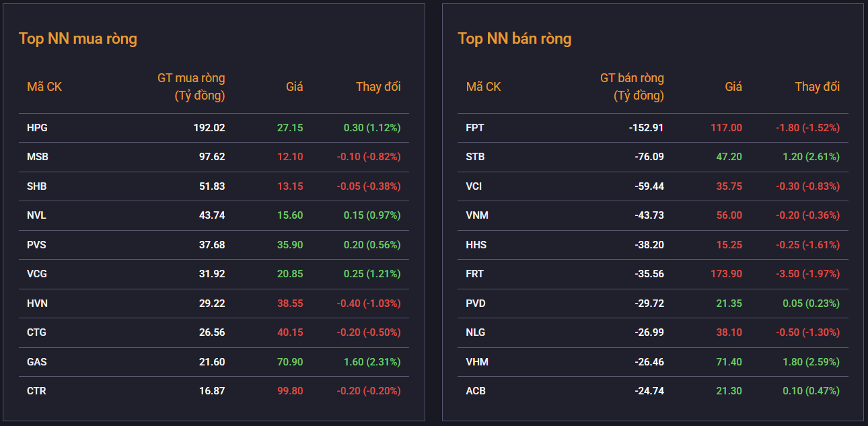Screen dimensions: 868x426
Task: Select PVS value 37.68
Action: pos(212,245)
